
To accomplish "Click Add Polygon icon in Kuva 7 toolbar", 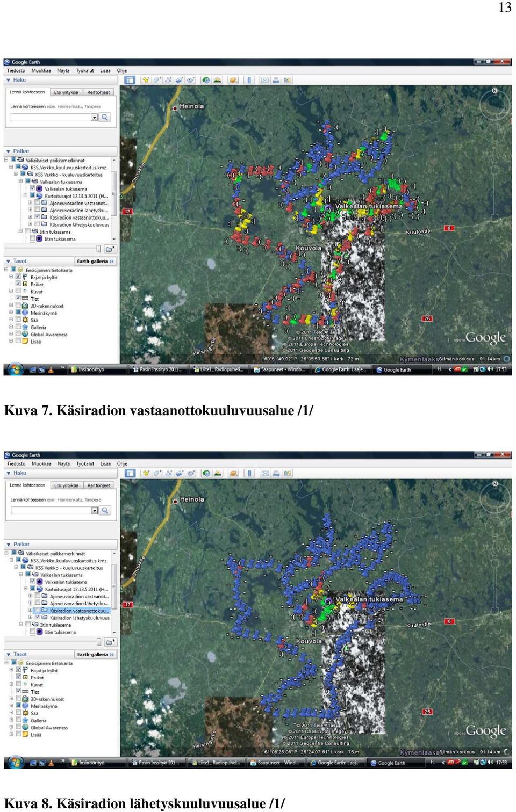I will [x=157, y=80].
